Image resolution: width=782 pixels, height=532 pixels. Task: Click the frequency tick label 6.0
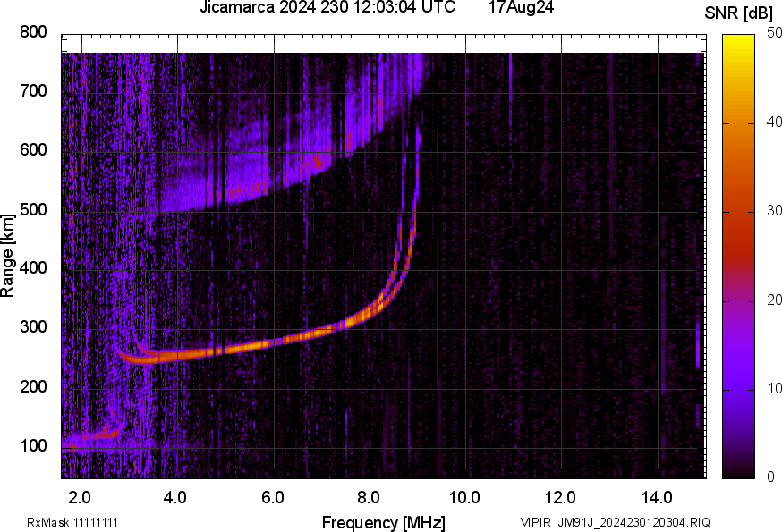(272, 497)
